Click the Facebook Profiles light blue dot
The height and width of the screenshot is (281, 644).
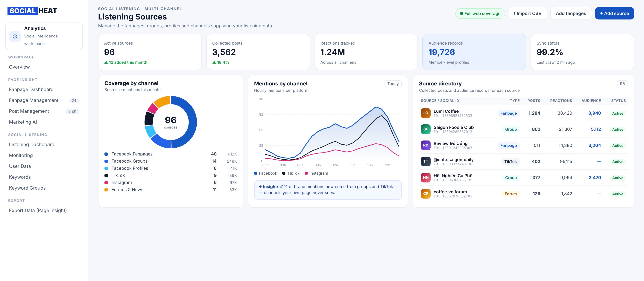click(x=106, y=168)
